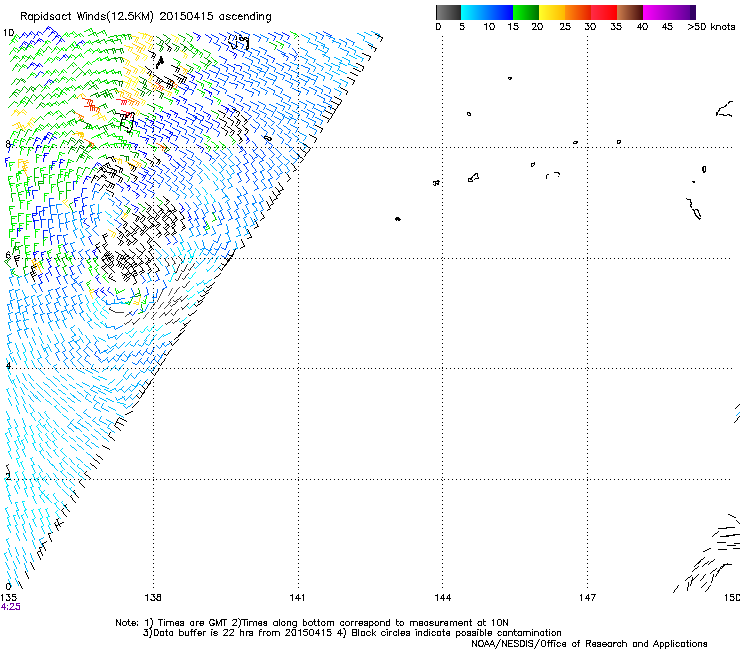Click the latitude label '10' on left axis
The height and width of the screenshot is (650, 740).
tap(8, 33)
